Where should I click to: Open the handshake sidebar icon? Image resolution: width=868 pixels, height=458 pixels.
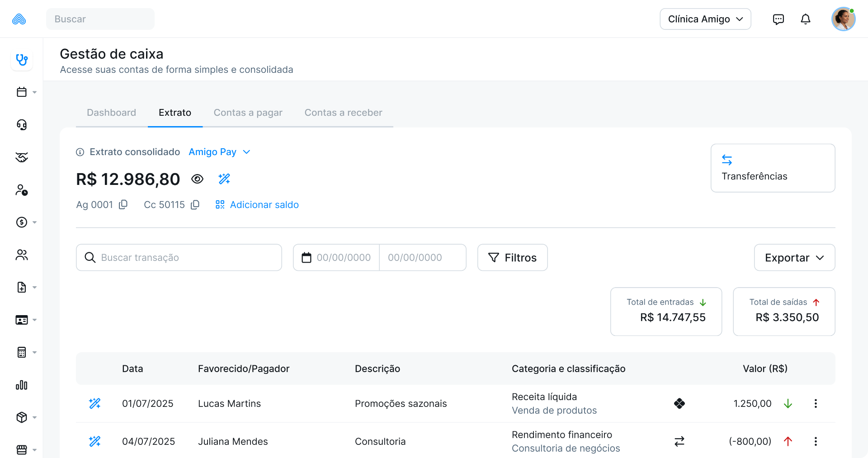click(x=22, y=157)
